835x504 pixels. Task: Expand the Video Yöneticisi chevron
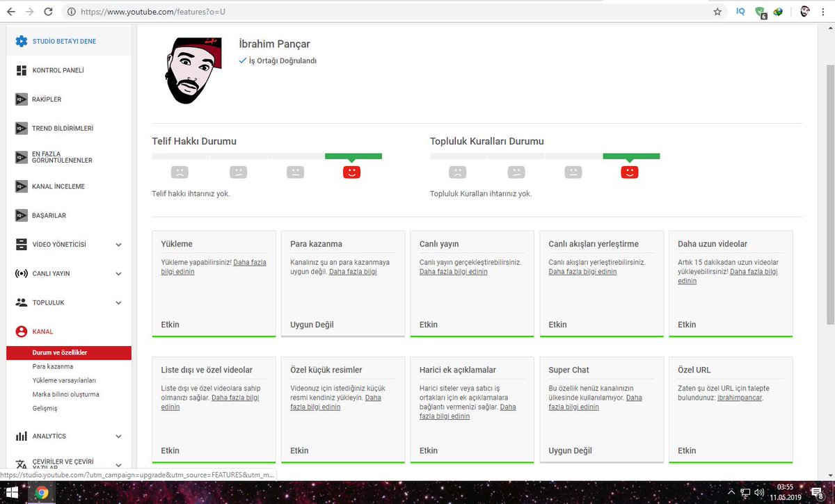coord(118,245)
